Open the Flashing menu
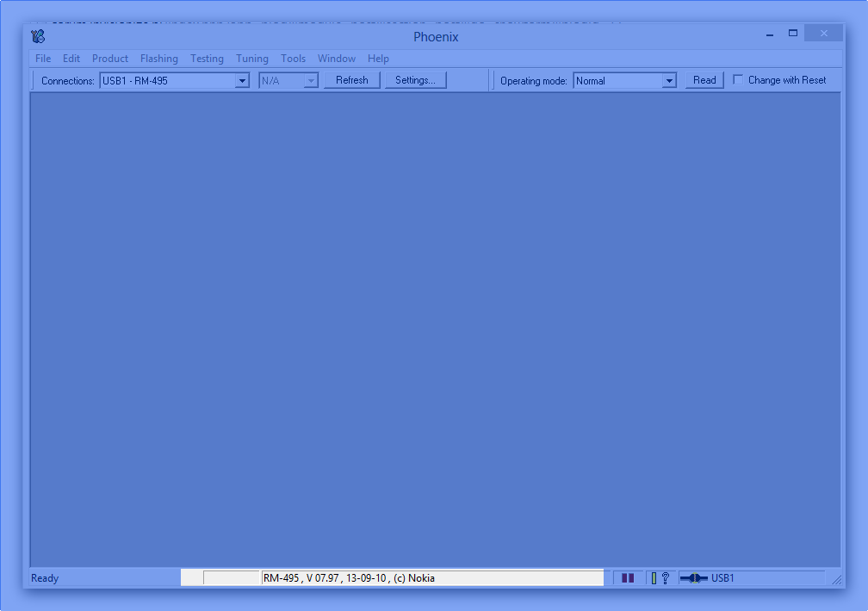This screenshot has height=611, width=868. pyautogui.click(x=159, y=59)
